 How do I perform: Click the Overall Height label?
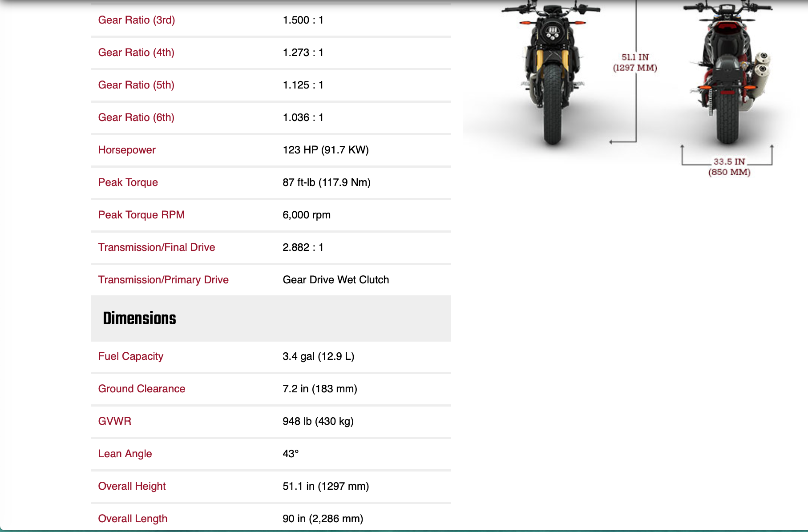pyautogui.click(x=132, y=486)
